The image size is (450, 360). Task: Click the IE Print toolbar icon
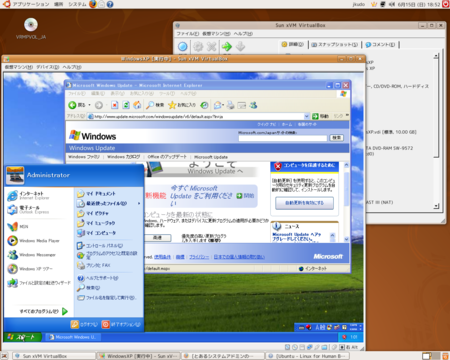pyautogui.click(x=230, y=105)
